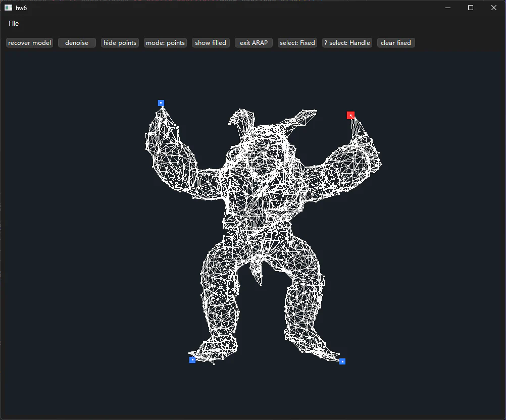Maximize the hw6 window
Viewport: 506px width, 420px height.
pos(471,8)
